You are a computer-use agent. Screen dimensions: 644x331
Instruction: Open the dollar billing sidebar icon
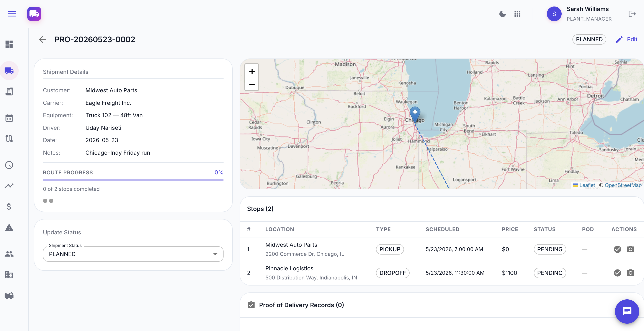9,207
